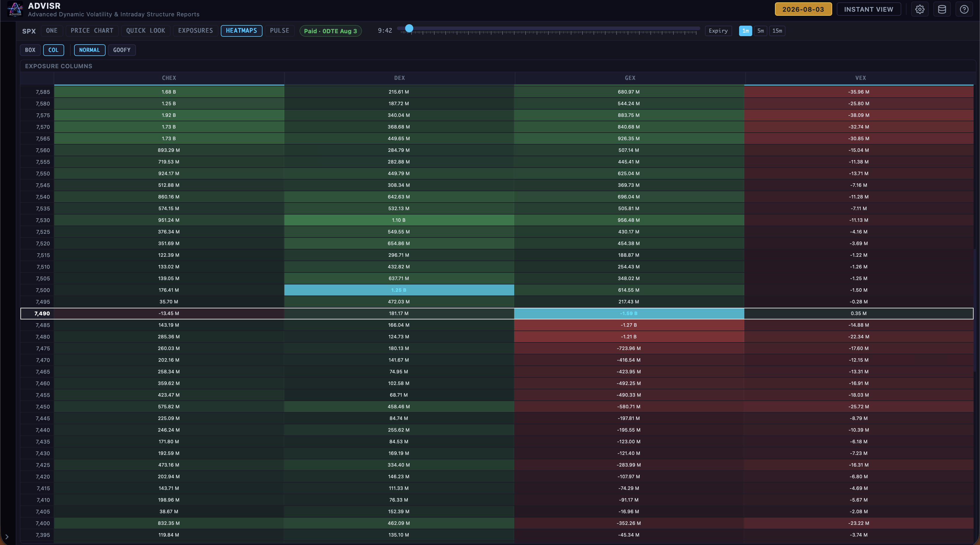Select GOOFY orientation mode
This screenshot has height=545, width=980.
[122, 50]
